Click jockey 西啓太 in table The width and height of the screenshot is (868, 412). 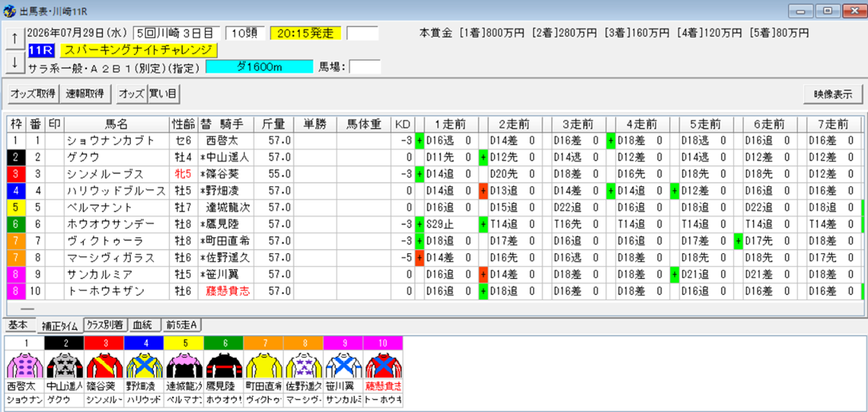(226, 141)
